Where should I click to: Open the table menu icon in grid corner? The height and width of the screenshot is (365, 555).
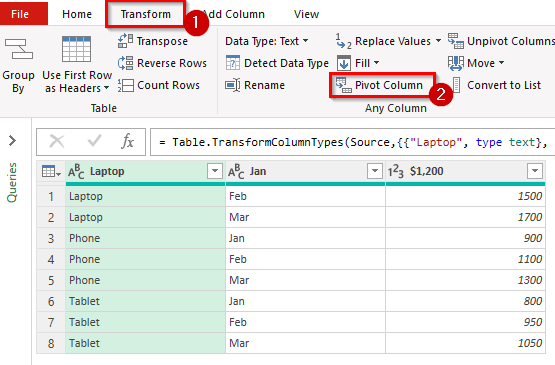(51, 172)
